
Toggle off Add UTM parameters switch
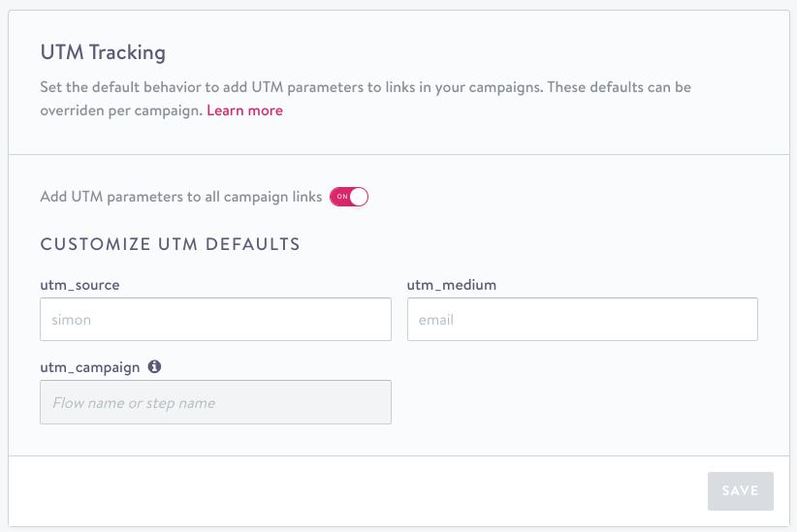pyautogui.click(x=349, y=197)
